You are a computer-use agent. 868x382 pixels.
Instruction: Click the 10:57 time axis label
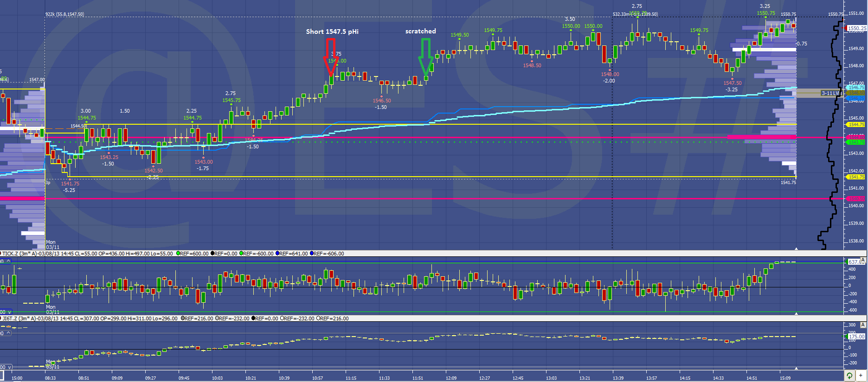pos(317,378)
